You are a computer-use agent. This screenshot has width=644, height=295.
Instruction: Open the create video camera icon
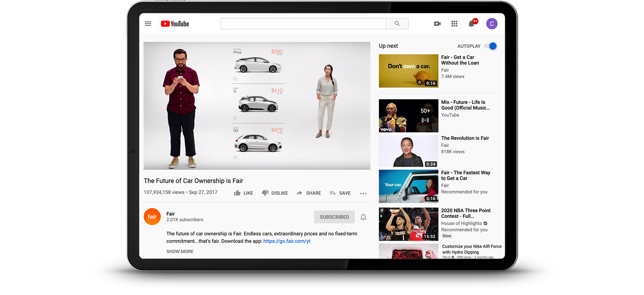[x=437, y=24]
